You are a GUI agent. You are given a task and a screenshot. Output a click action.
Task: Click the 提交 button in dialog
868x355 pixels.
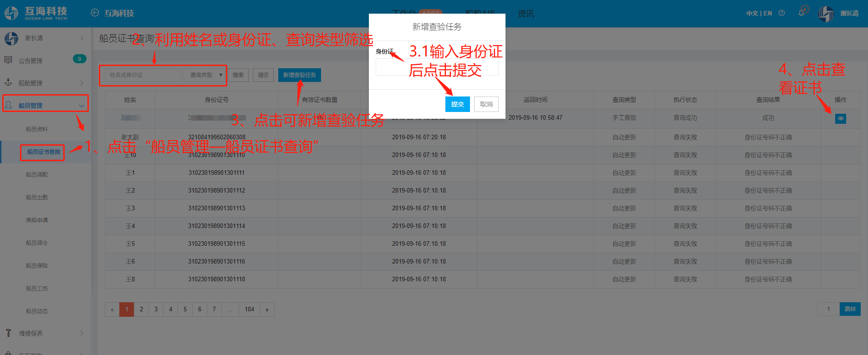(458, 104)
